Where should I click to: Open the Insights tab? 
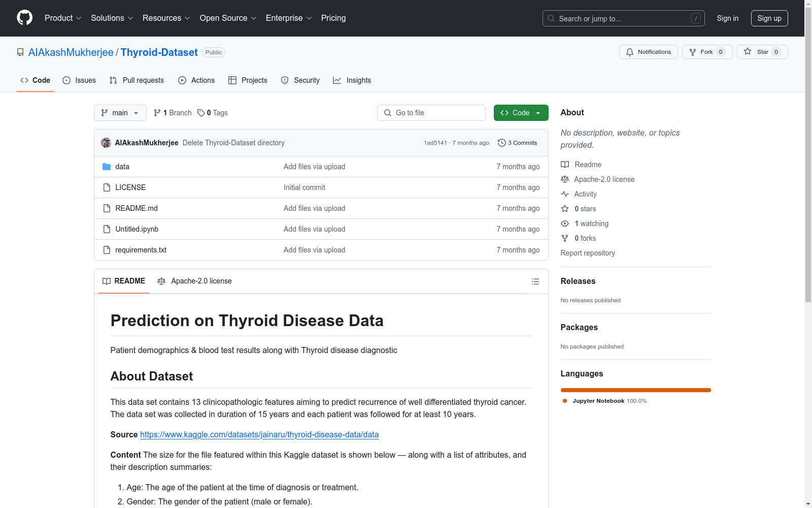pos(352,80)
